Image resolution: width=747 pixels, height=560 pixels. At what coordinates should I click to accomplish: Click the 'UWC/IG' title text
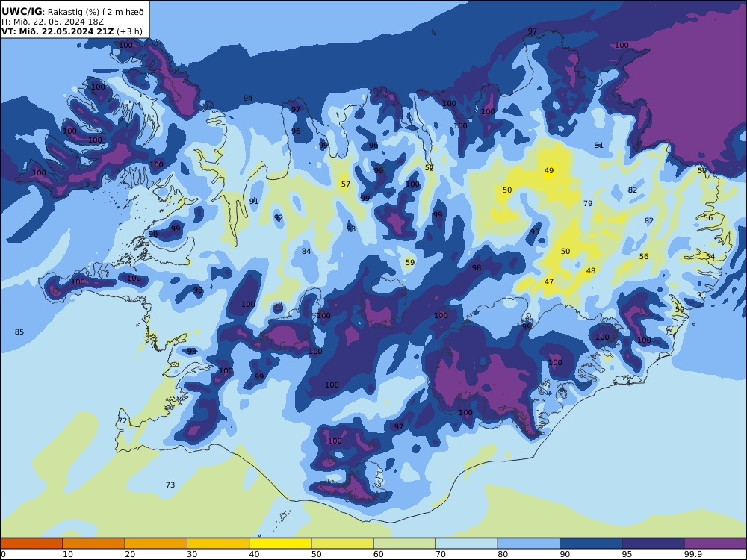(x=22, y=12)
